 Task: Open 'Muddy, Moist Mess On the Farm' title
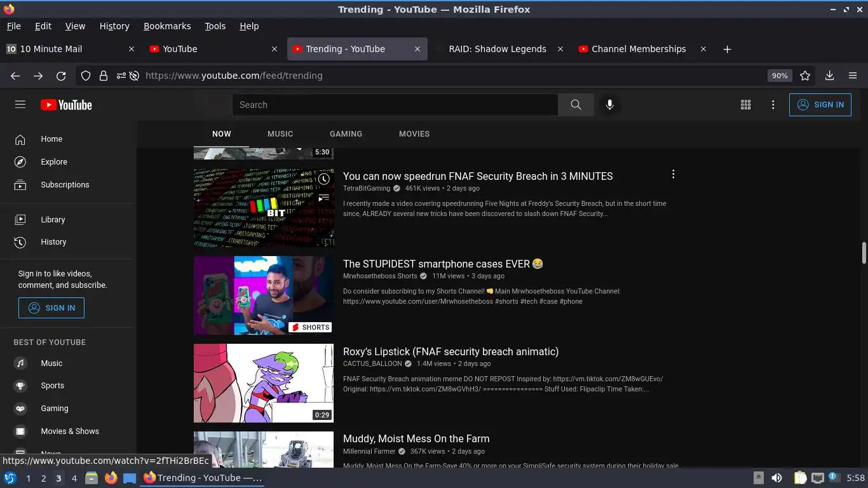[x=416, y=438]
